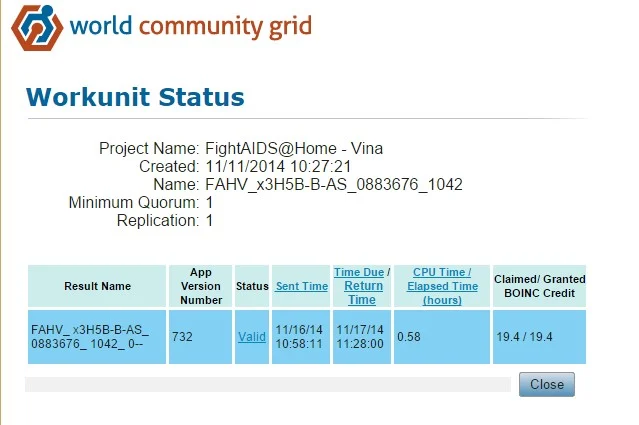Click the Minimum Quorum label
The width and height of the screenshot is (639, 425).
click(x=134, y=203)
